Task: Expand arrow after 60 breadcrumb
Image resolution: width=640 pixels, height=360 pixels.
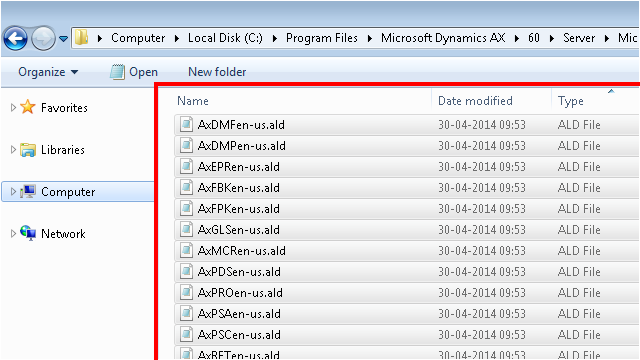Action: (551, 38)
